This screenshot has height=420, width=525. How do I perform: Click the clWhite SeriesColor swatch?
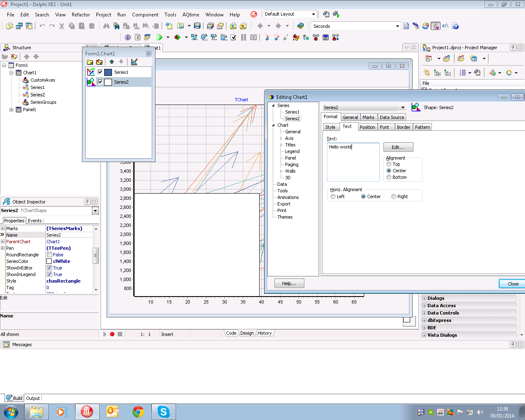[49, 261]
